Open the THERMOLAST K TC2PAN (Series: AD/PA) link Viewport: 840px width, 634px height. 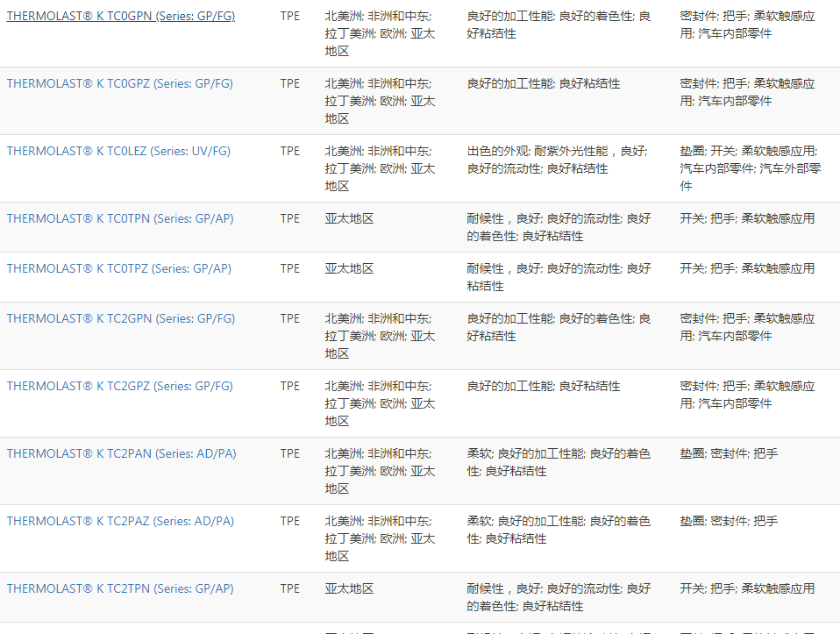[122, 453]
